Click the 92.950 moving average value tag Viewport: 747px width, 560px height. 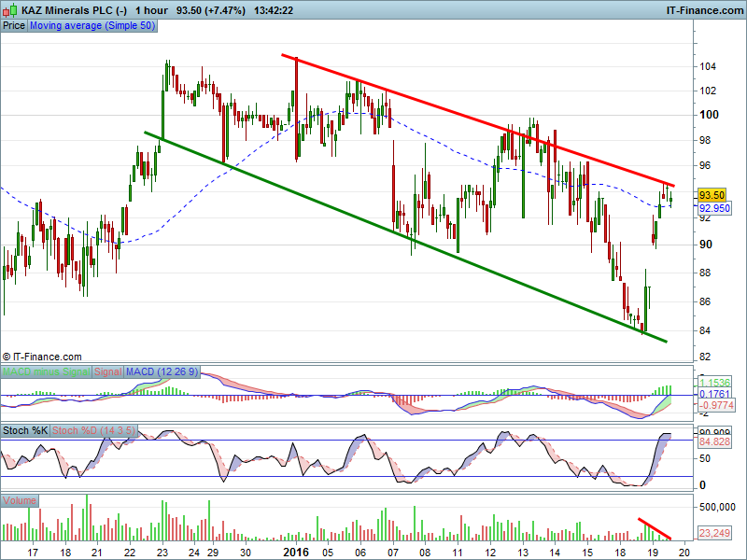point(714,208)
